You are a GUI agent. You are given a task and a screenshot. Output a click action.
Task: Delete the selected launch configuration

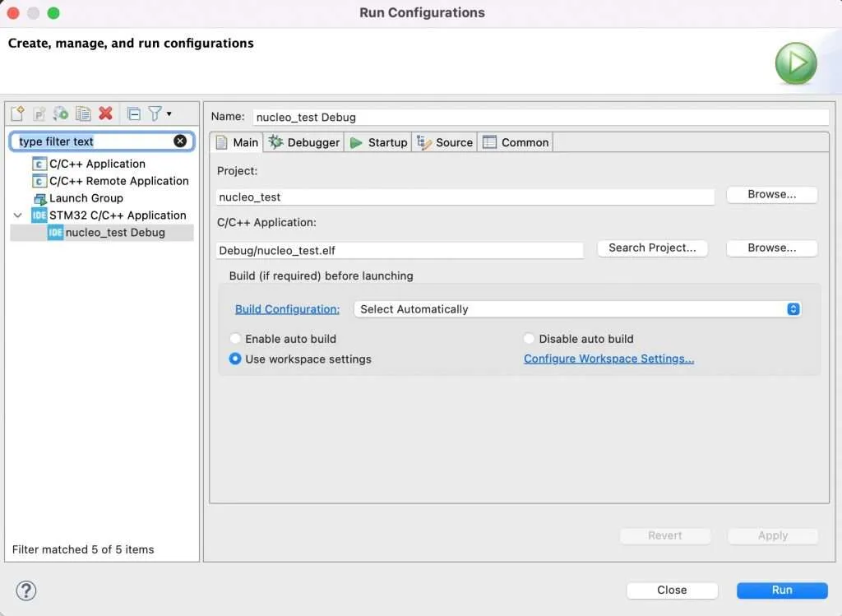[x=105, y=113]
